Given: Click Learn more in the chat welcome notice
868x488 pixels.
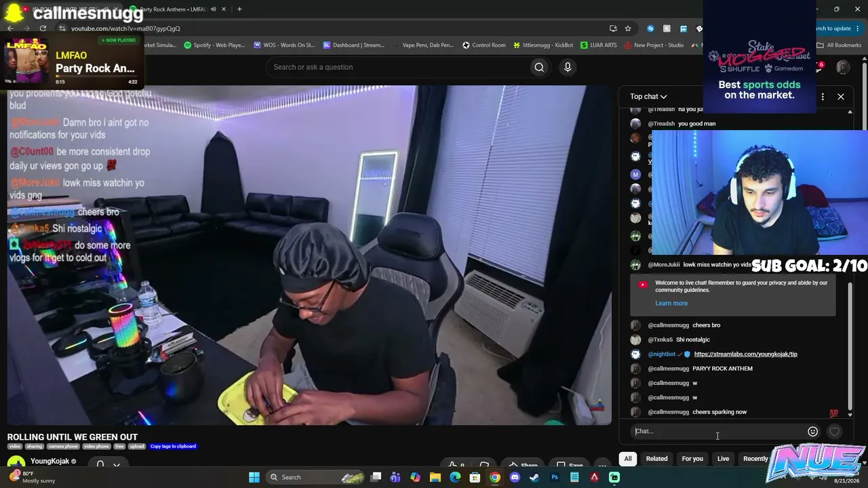Looking at the screenshot, I should point(671,303).
